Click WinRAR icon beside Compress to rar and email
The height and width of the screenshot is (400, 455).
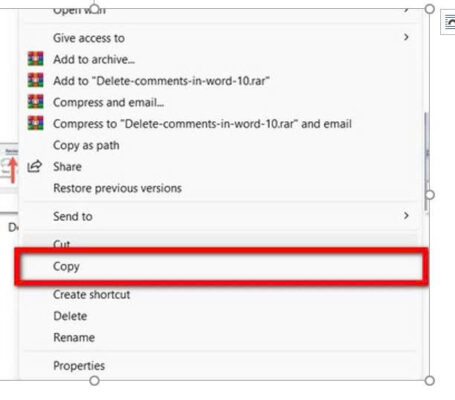pyautogui.click(x=35, y=123)
